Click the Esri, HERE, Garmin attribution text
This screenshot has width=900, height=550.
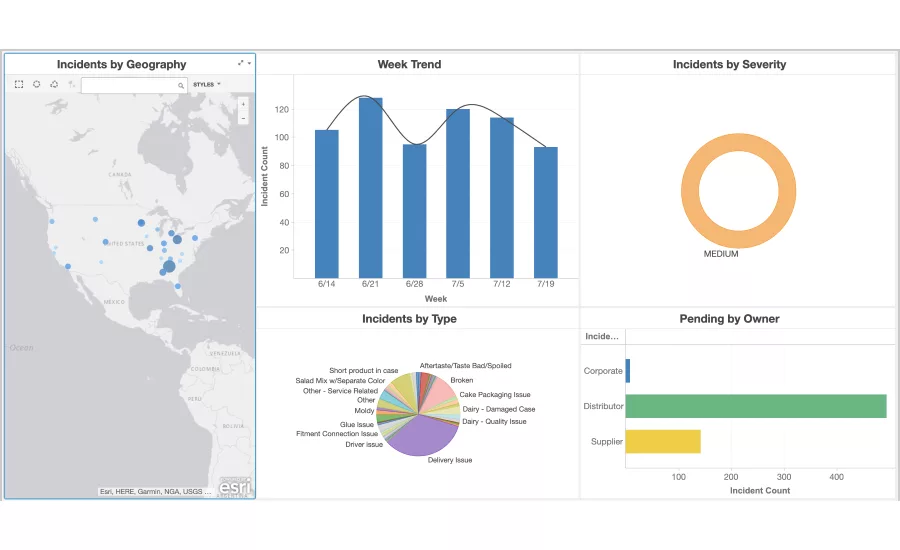[155, 491]
